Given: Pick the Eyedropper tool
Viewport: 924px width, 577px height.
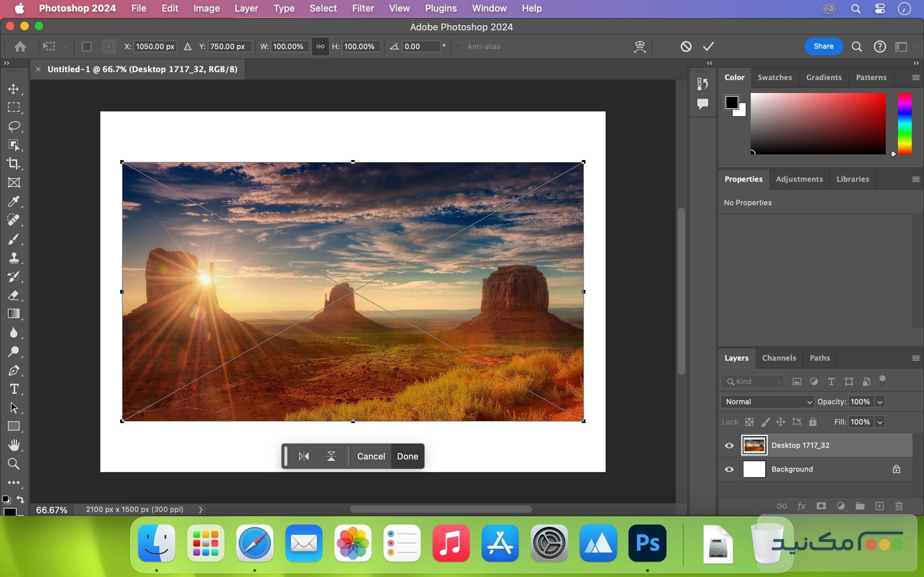Looking at the screenshot, I should 14,202.
